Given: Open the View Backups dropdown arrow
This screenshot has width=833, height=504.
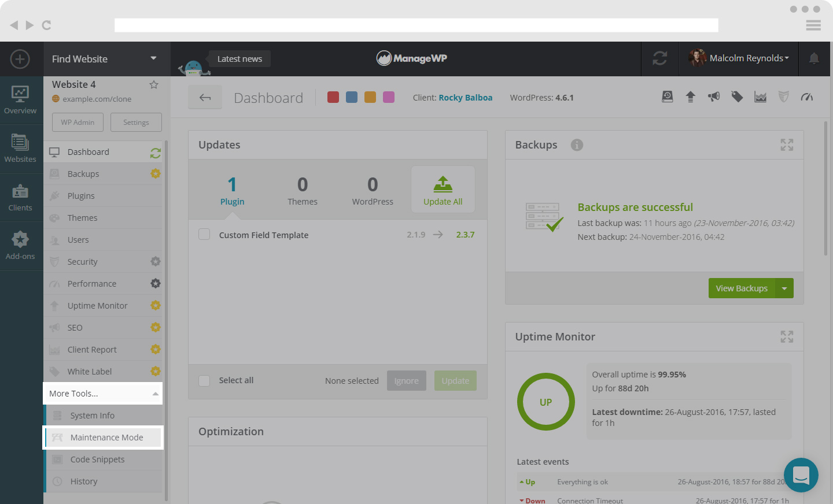Looking at the screenshot, I should [784, 288].
